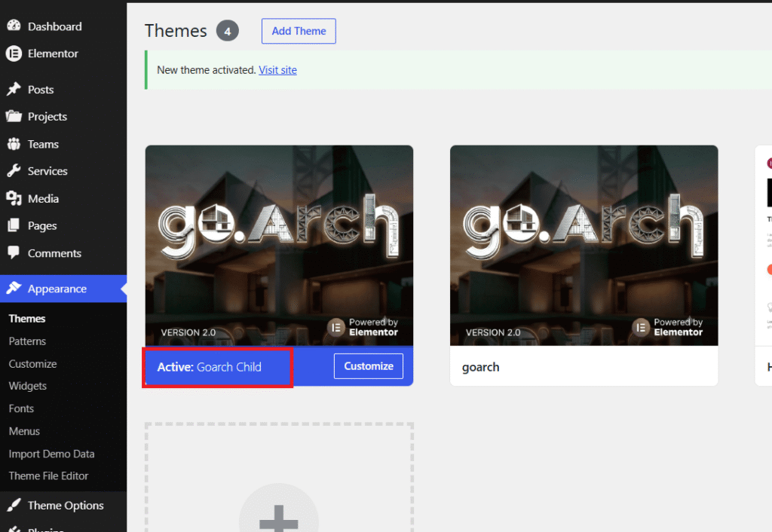Open Customize under Appearance
Image resolution: width=772 pixels, height=532 pixels.
click(x=32, y=364)
